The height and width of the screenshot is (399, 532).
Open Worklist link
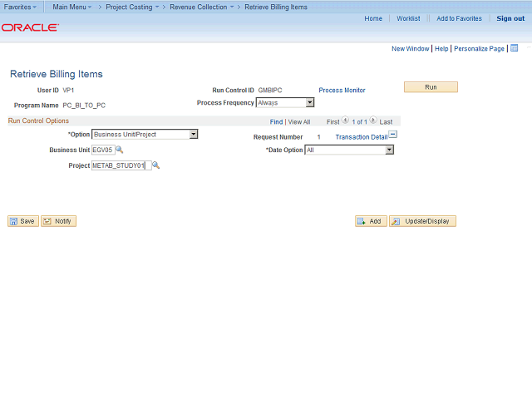(x=408, y=18)
